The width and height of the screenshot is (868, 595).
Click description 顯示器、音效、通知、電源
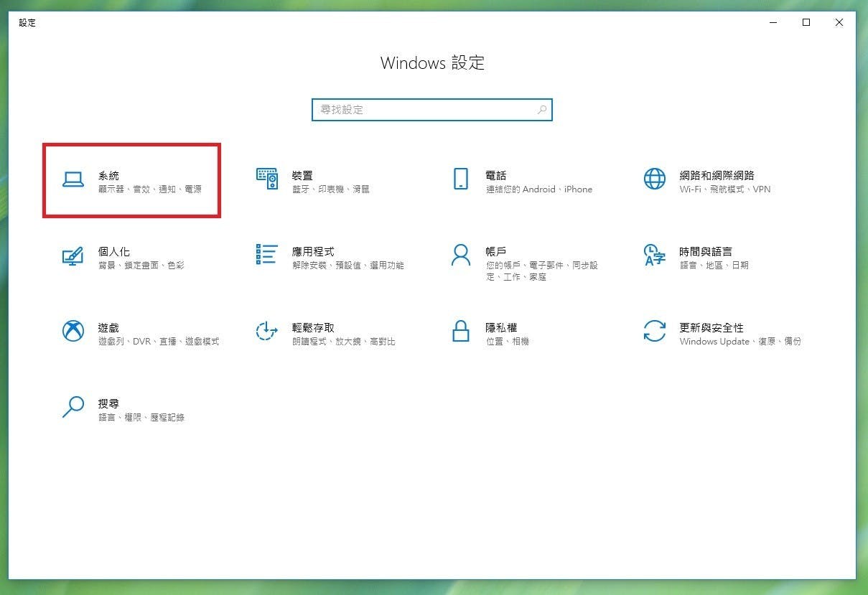[150, 189]
